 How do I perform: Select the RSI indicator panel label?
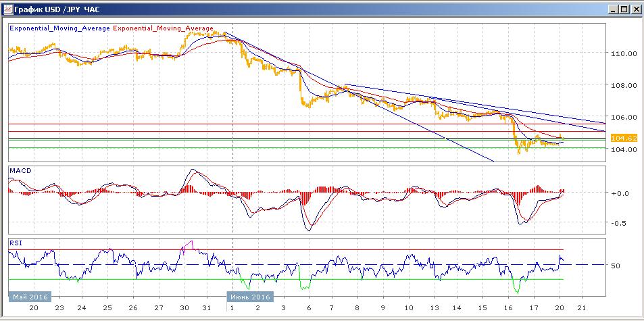[15, 241]
